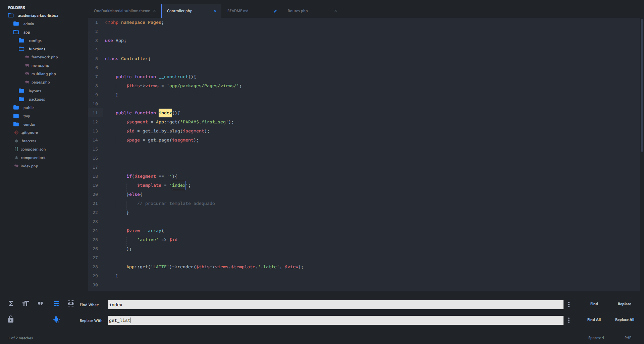Click the '1 of 2 matches' status text
Image resolution: width=644 pixels, height=344 pixels.
[x=20, y=338]
